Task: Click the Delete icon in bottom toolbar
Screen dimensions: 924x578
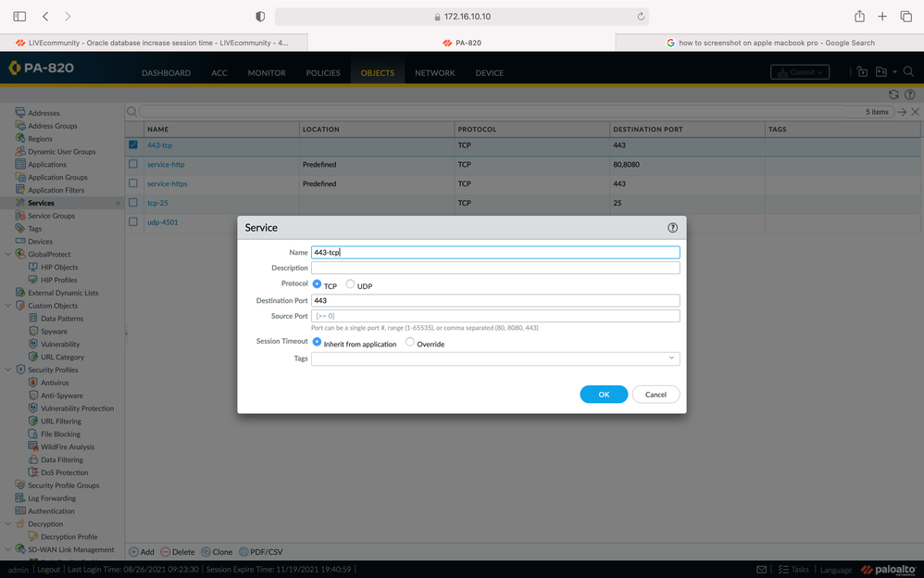Action: tap(166, 552)
